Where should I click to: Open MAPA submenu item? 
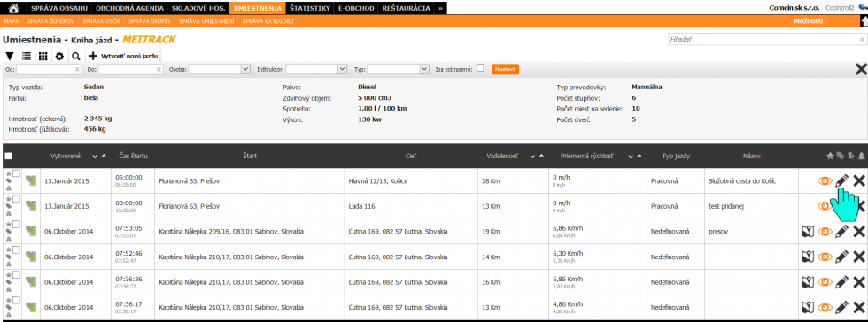11,21
